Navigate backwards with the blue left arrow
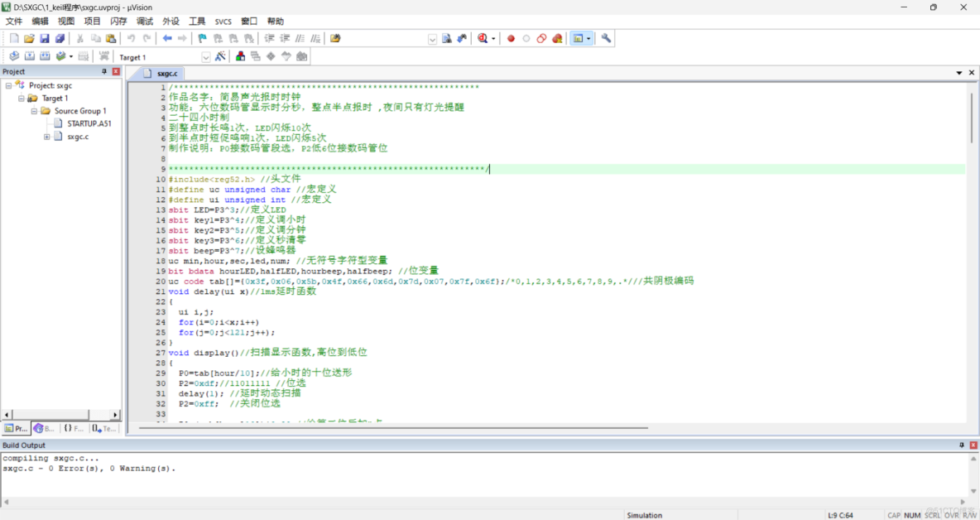 167,39
